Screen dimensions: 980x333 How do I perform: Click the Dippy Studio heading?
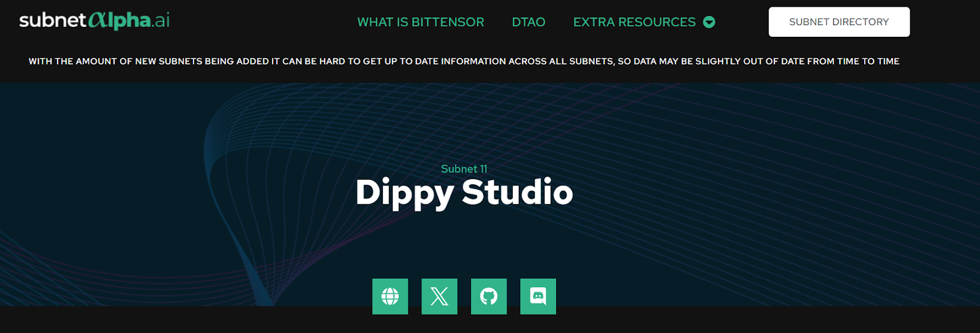pyautogui.click(x=464, y=193)
